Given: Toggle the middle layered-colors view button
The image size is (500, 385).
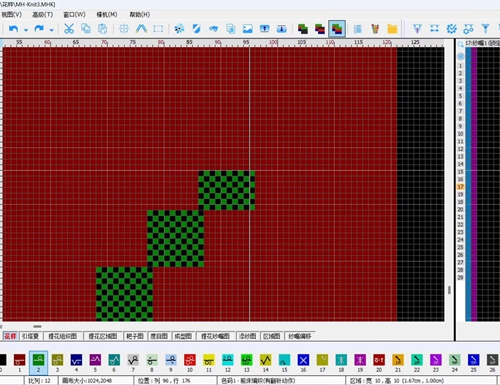Looking at the screenshot, I should (320, 29).
